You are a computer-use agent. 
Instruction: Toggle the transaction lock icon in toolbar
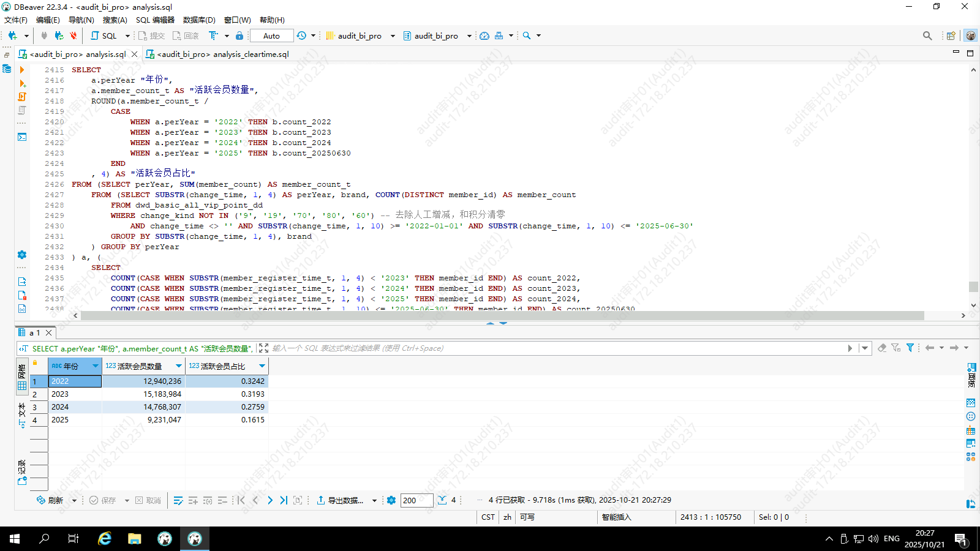point(239,36)
